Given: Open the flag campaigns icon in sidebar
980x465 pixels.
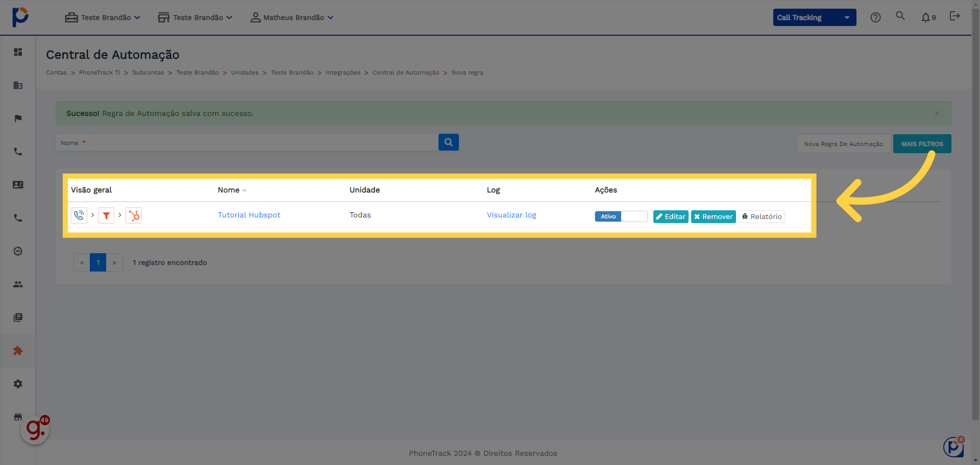Looking at the screenshot, I should 18,118.
